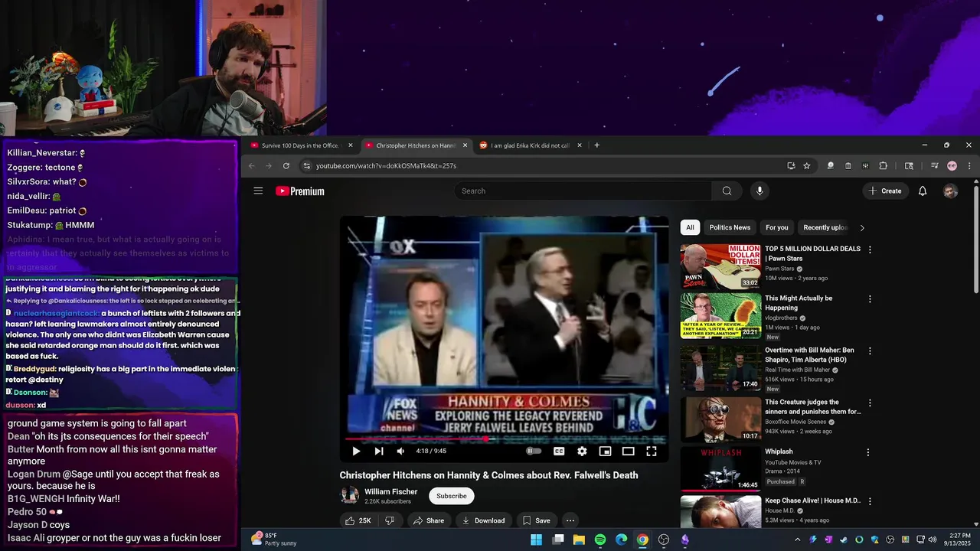
Task: Open William Fischer channel link
Action: tap(391, 491)
